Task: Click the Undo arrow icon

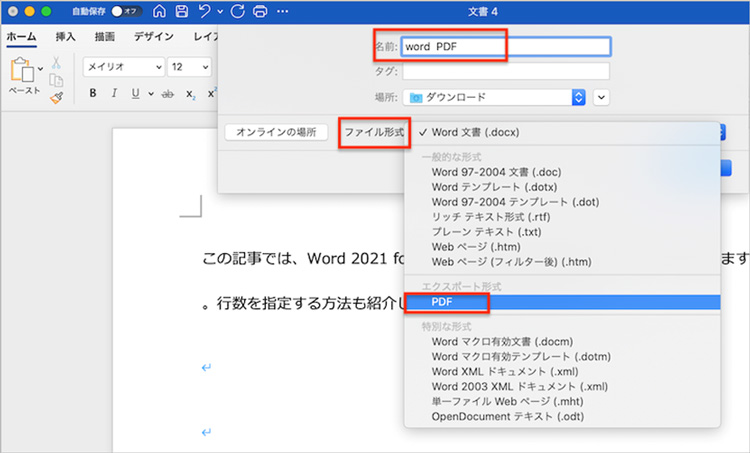Action: (x=205, y=13)
